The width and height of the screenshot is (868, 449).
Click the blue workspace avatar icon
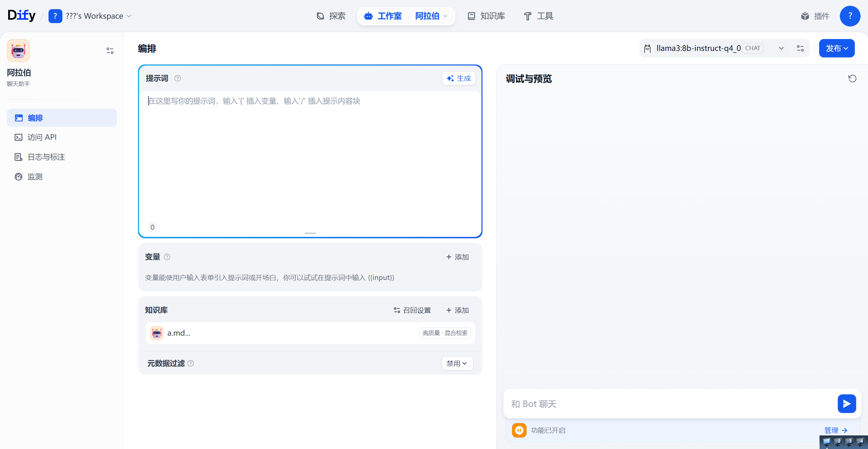coord(55,16)
